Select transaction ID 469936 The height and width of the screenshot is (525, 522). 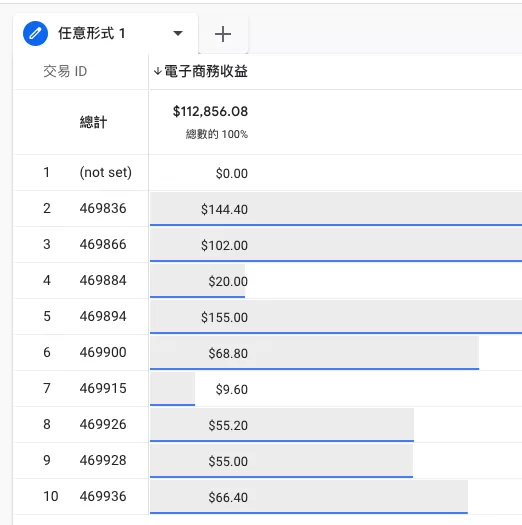103,496
